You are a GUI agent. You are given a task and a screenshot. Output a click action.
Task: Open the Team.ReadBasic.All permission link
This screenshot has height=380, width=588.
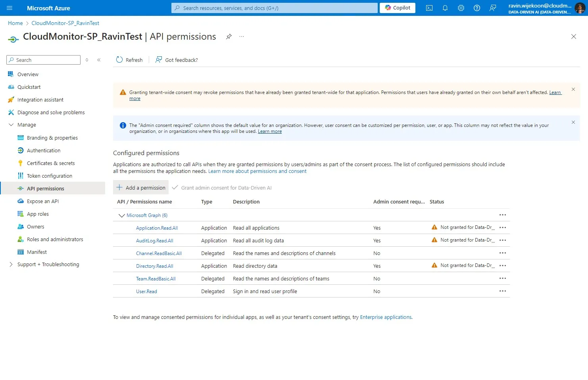(156, 279)
